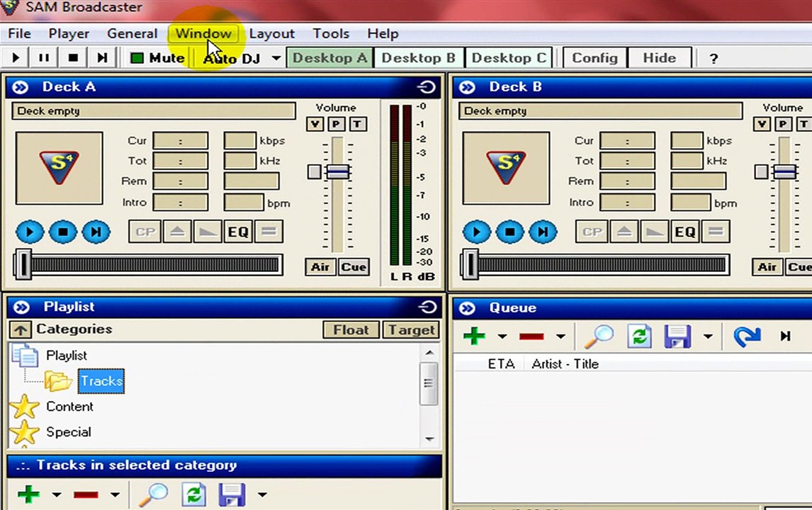Open Deck B EQ
812x510 pixels.
pos(685,232)
